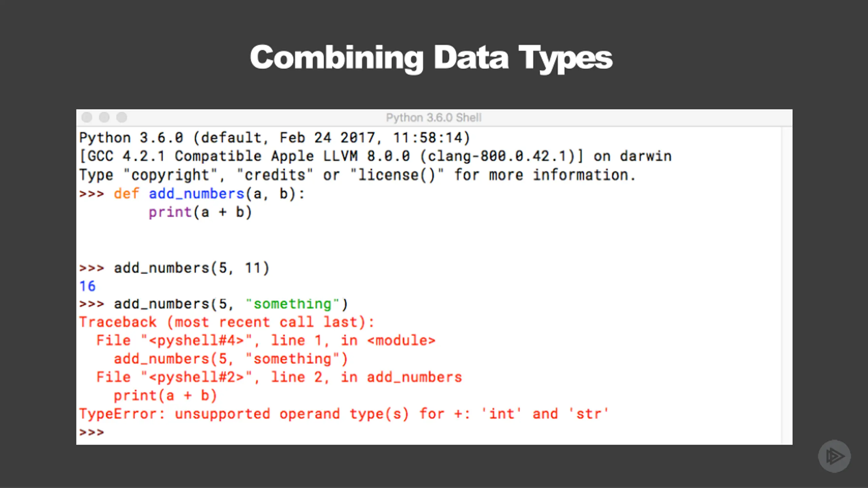This screenshot has width=868, height=488.
Task: Click the File "<pyshell#2>" traceback line
Action: [279, 377]
